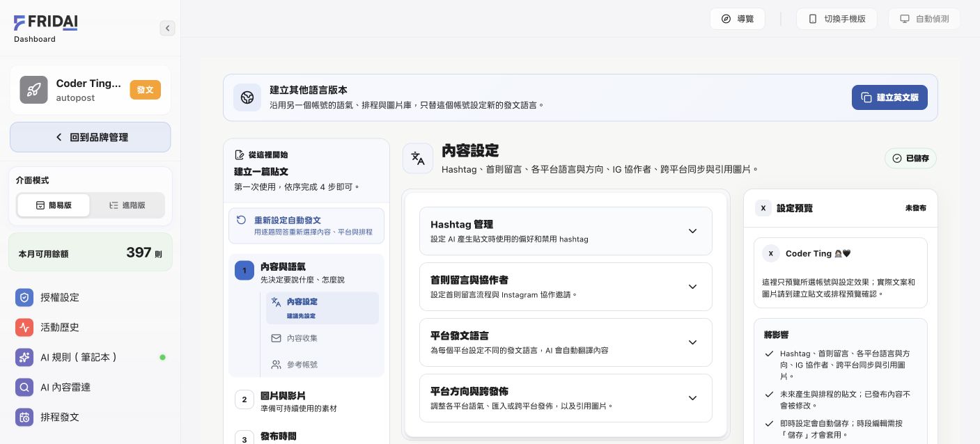
Task: Click the first checkmark item about Hashtag、首則留言
Action: 839,365
